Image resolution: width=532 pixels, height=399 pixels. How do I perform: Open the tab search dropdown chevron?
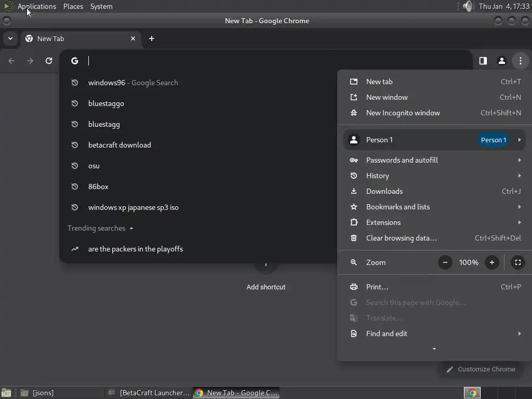pyautogui.click(x=10, y=38)
